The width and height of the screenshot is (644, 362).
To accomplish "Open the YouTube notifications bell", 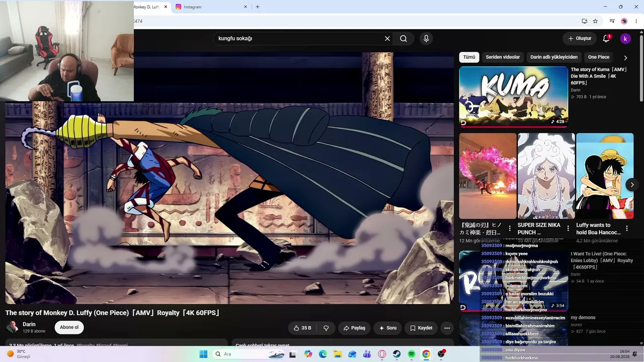I will tap(606, 39).
